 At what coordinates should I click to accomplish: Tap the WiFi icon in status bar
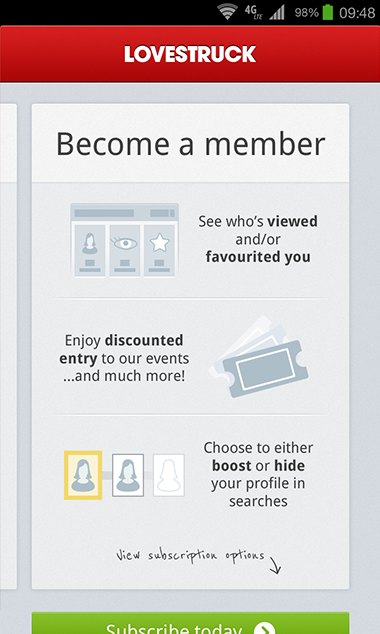(x=228, y=11)
